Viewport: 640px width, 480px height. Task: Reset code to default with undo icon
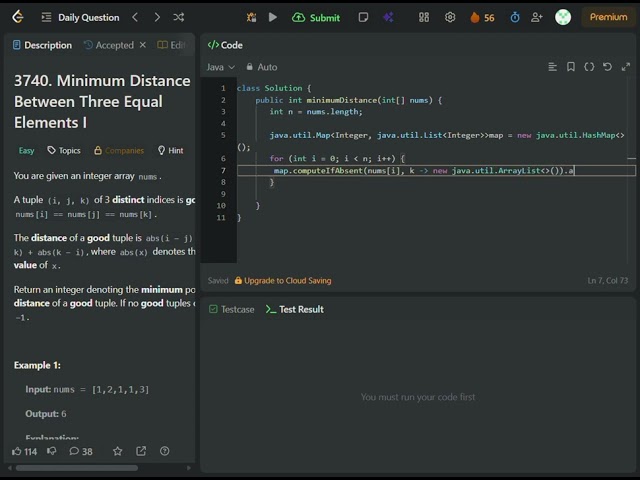[x=607, y=67]
